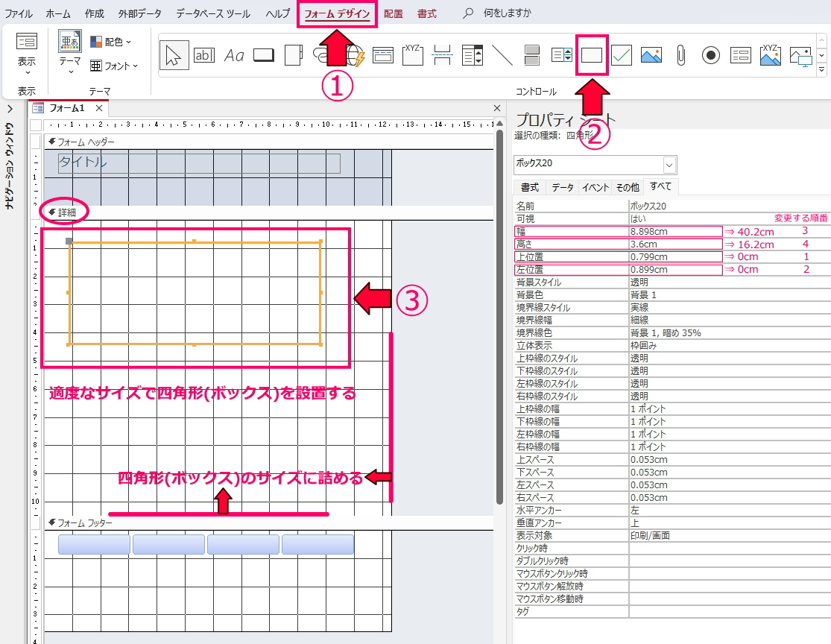Open the フォント theme fonts dropdown
This screenshot has height=644, width=831.
click(115, 66)
